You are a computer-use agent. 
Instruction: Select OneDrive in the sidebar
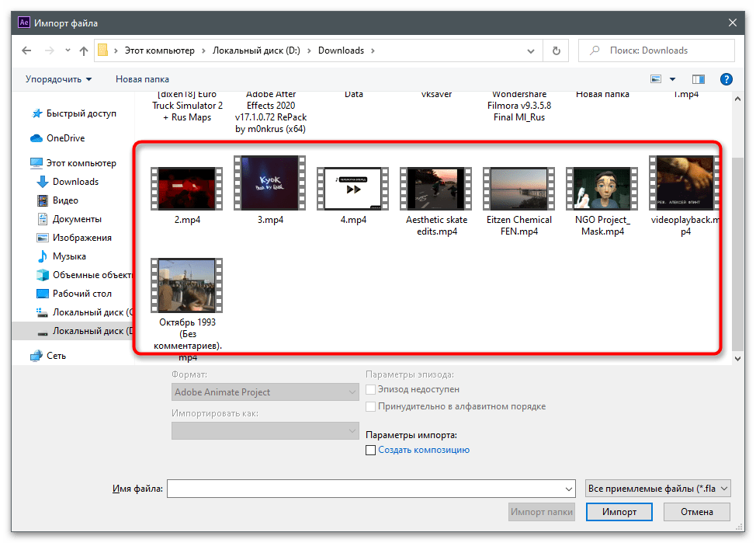pyautogui.click(x=65, y=138)
